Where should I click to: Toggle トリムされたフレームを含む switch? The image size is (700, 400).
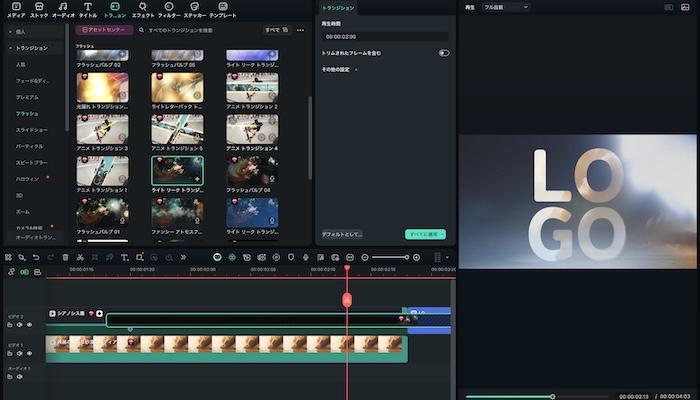(x=443, y=53)
